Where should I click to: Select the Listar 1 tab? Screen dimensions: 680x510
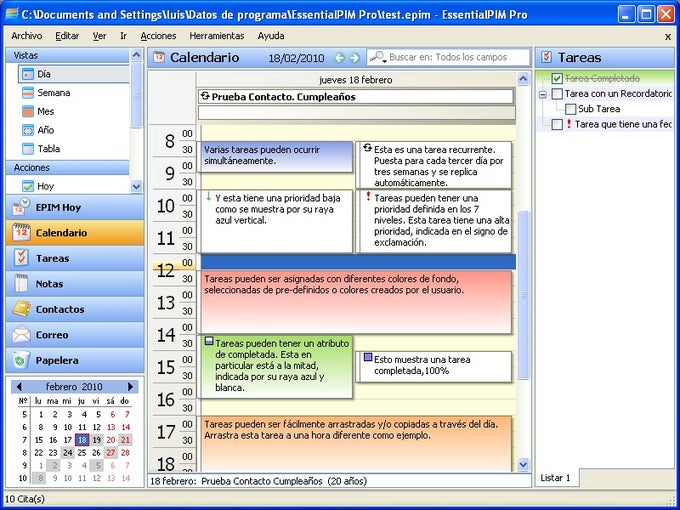tap(555, 478)
